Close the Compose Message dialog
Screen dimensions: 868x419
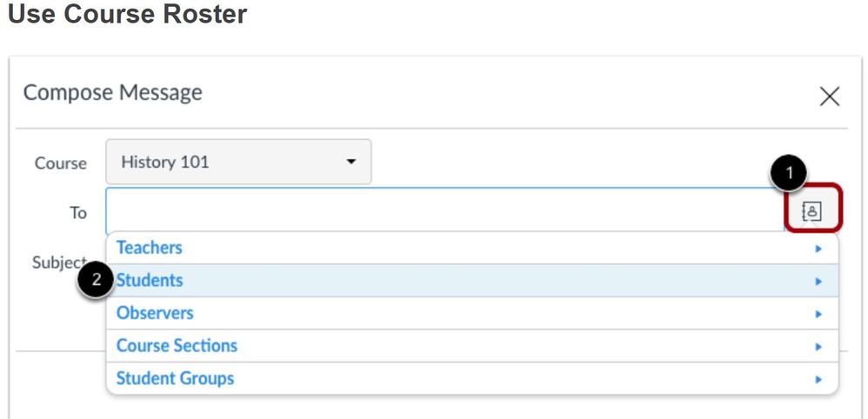coord(830,96)
